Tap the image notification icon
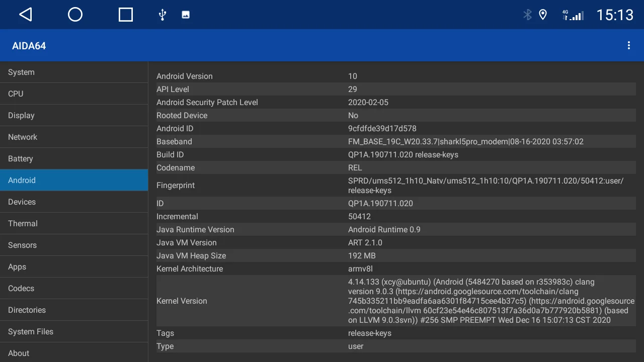The image size is (644, 362). tap(186, 15)
